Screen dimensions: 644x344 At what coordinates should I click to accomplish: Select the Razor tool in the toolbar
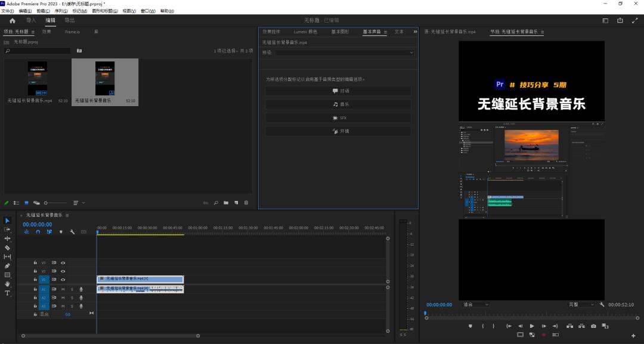point(7,247)
